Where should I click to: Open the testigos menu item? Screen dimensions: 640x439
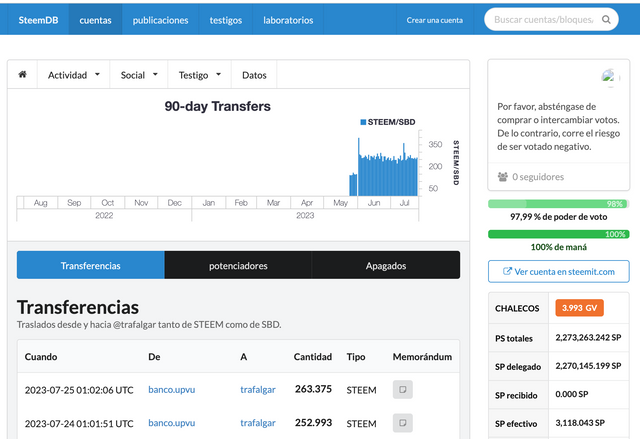226,20
